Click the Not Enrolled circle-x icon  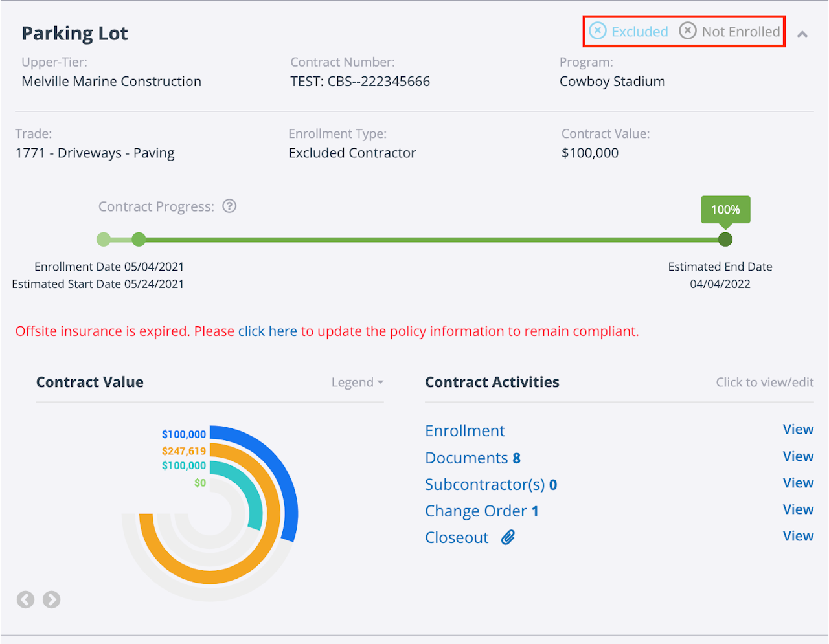pyautogui.click(x=687, y=31)
